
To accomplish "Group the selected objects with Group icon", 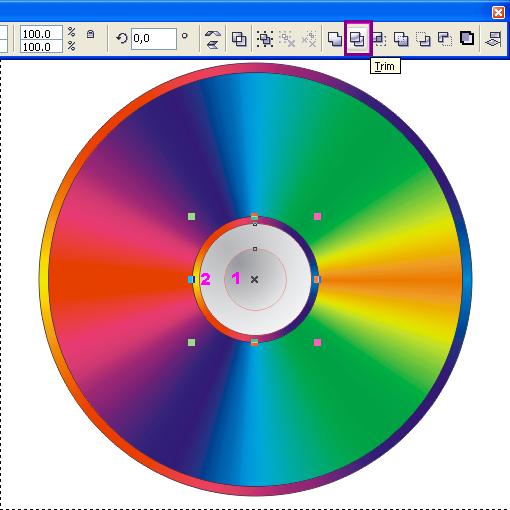I will [x=265, y=39].
